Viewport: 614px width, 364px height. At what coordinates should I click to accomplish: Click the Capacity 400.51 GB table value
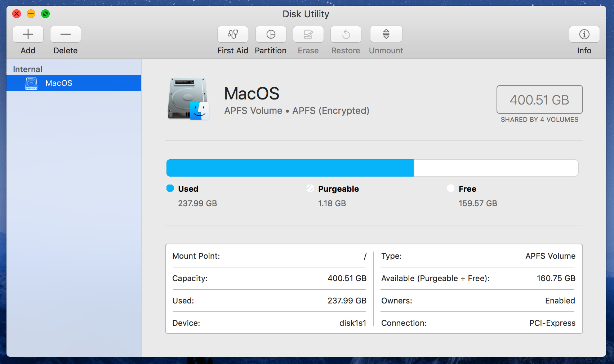347,278
